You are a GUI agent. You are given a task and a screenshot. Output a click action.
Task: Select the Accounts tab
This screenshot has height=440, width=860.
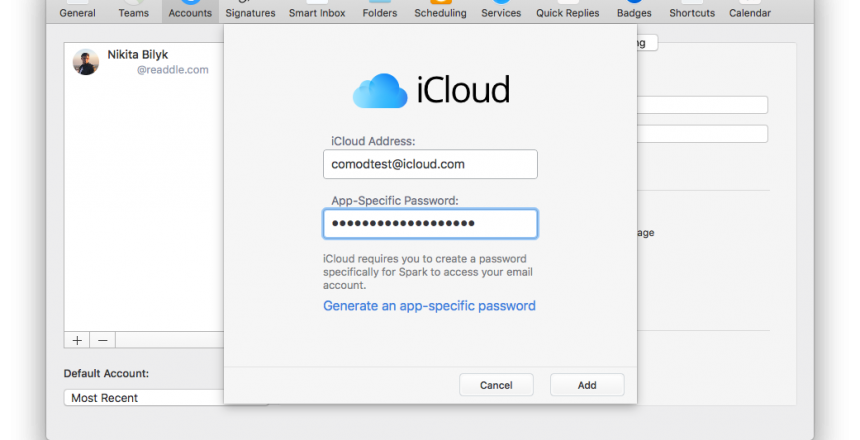coord(190,11)
